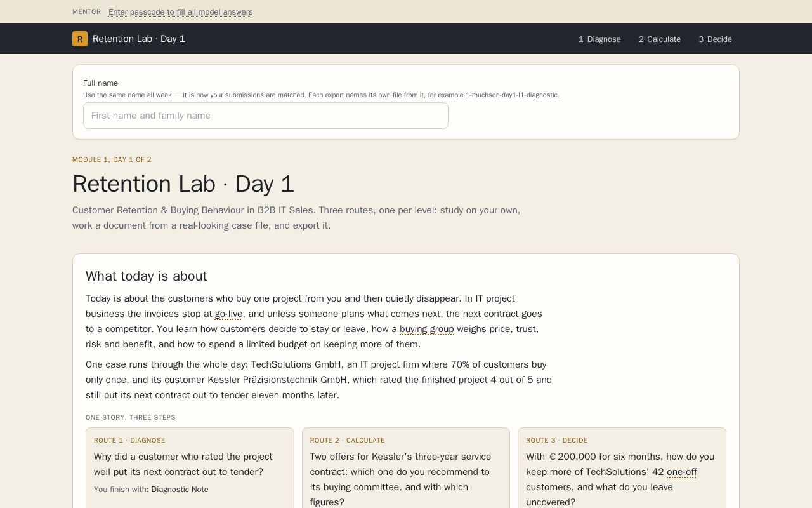Click the 'ONE STORY, THREE STEPS' label
This screenshot has width=812, height=508.
pyautogui.click(x=131, y=417)
